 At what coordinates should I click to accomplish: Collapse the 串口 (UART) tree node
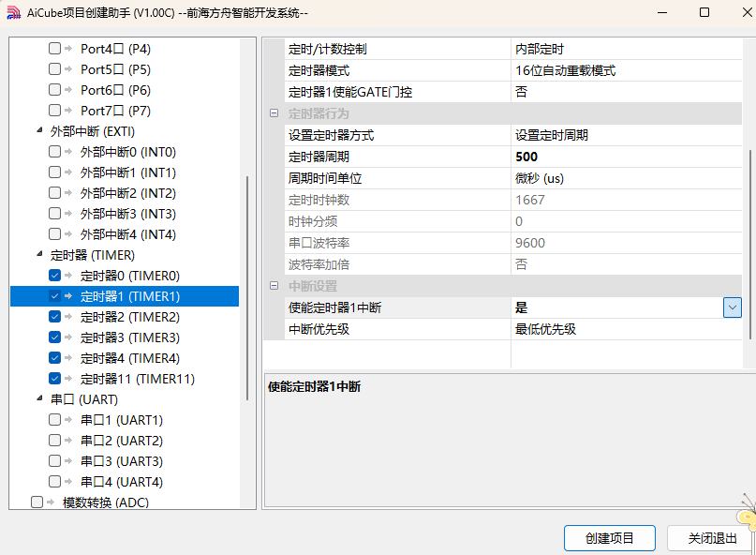tap(39, 398)
